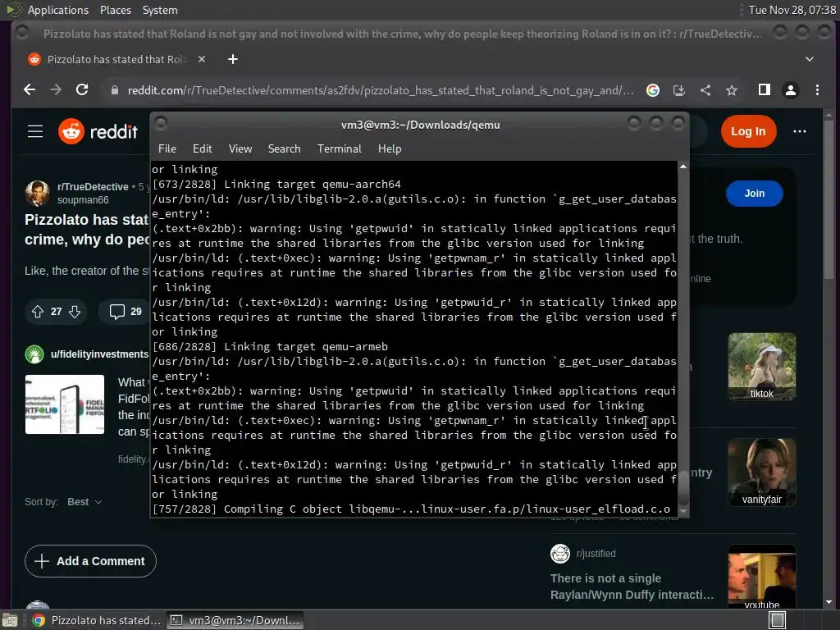Click the fidelityinvestments avatar icon
This screenshot has width=840, height=630.
34,354
